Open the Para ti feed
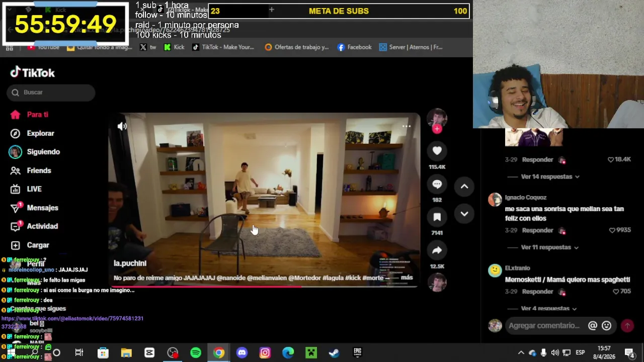The width and height of the screenshot is (644, 362). click(x=30, y=115)
